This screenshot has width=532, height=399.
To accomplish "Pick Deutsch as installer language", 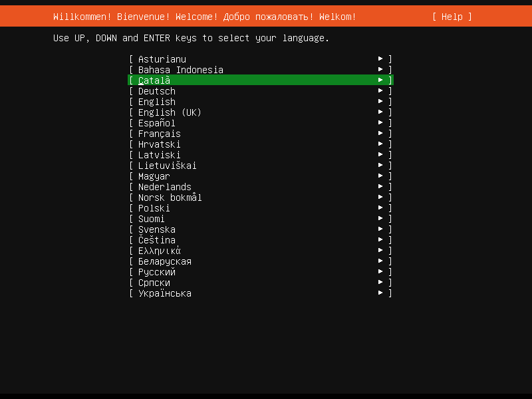I will click(x=156, y=91).
